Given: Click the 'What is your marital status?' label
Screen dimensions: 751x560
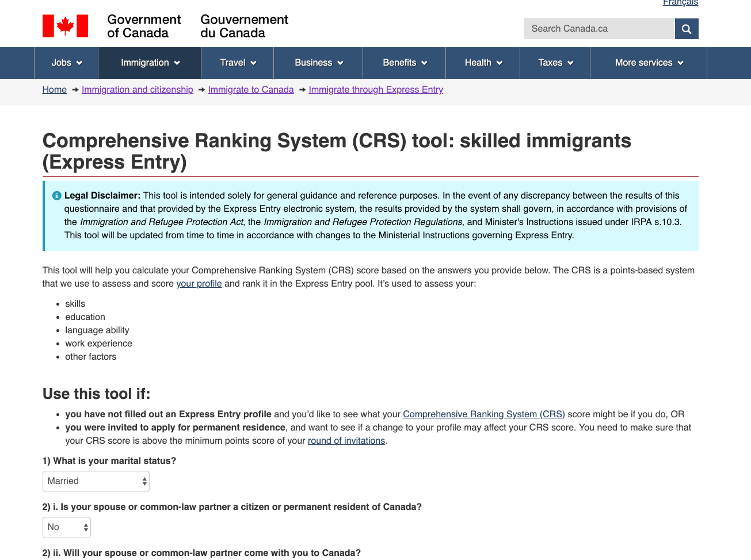Looking at the screenshot, I should click(109, 461).
